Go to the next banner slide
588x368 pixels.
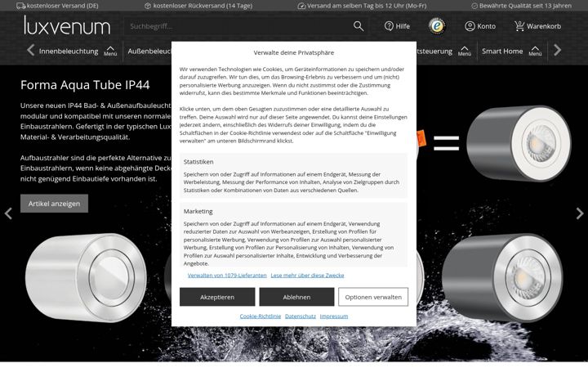pos(579,213)
